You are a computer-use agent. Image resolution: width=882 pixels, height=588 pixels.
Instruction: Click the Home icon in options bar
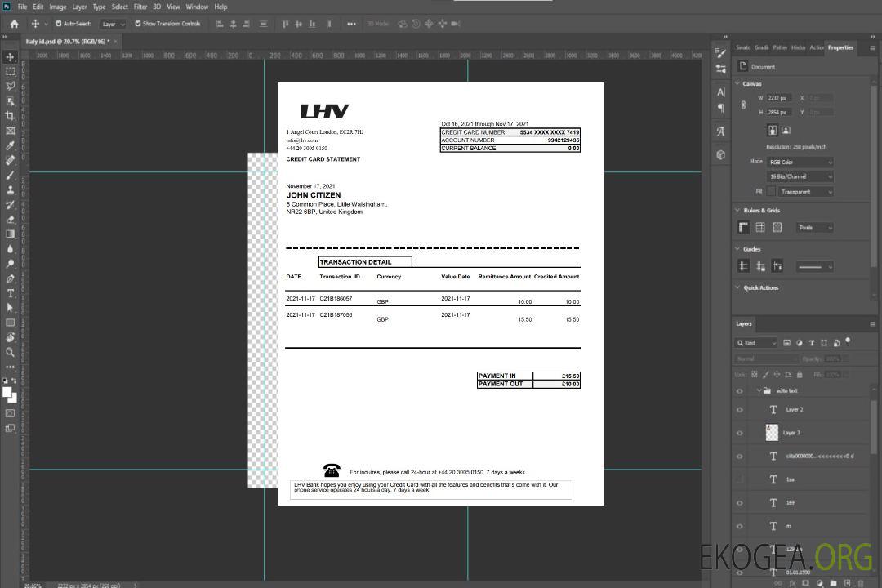point(14,24)
